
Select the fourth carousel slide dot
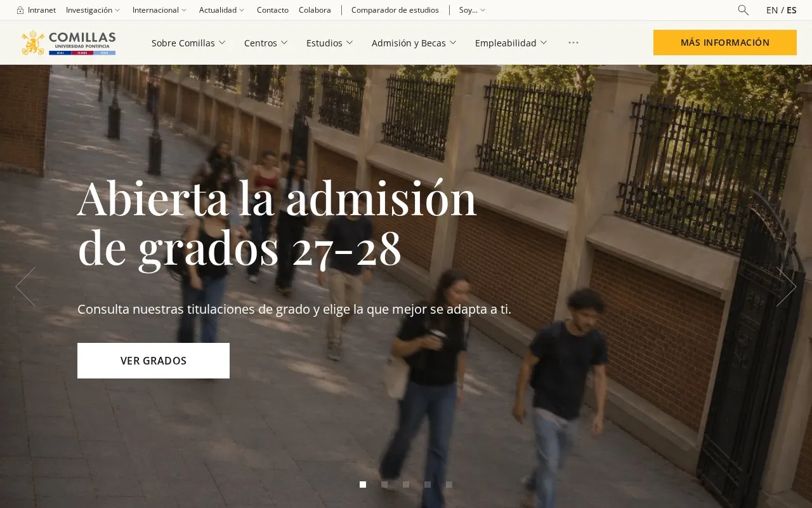coord(428,485)
